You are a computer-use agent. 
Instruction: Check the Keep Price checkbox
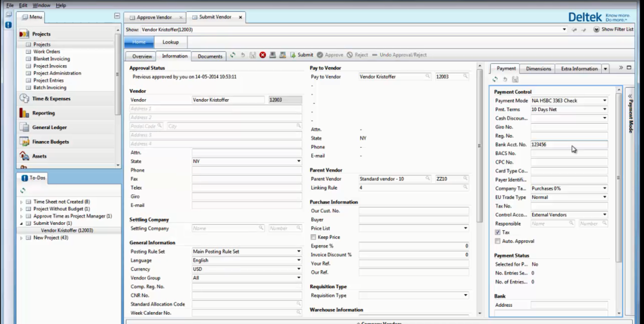(313, 237)
